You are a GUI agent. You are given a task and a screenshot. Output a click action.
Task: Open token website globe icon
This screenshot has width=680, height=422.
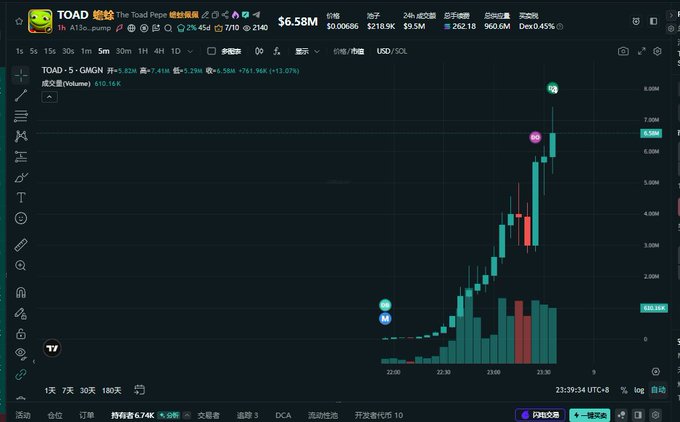click(x=131, y=28)
